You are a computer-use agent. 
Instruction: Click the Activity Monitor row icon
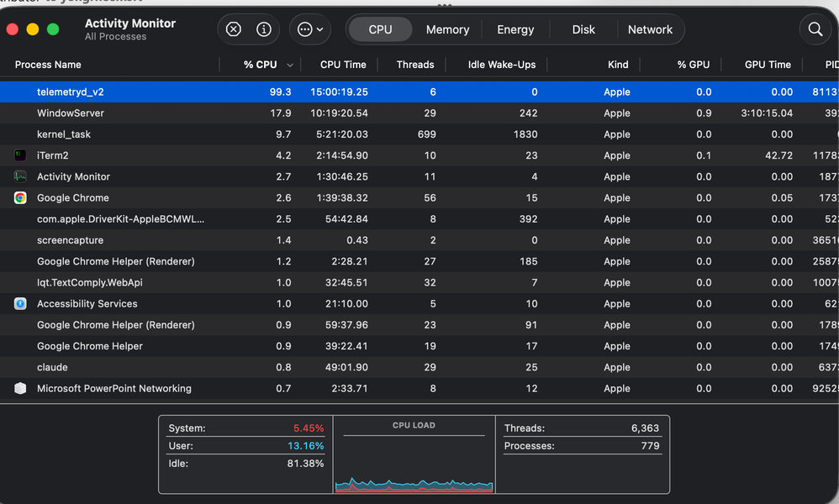coord(20,176)
